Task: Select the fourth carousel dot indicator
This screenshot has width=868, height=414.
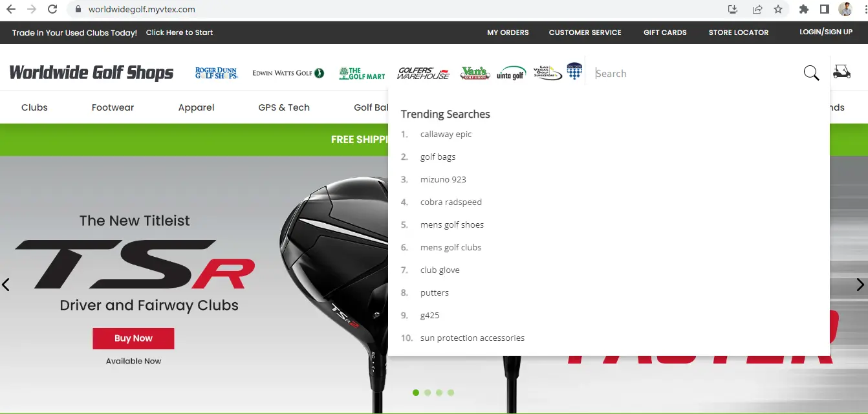Action: pyautogui.click(x=451, y=393)
